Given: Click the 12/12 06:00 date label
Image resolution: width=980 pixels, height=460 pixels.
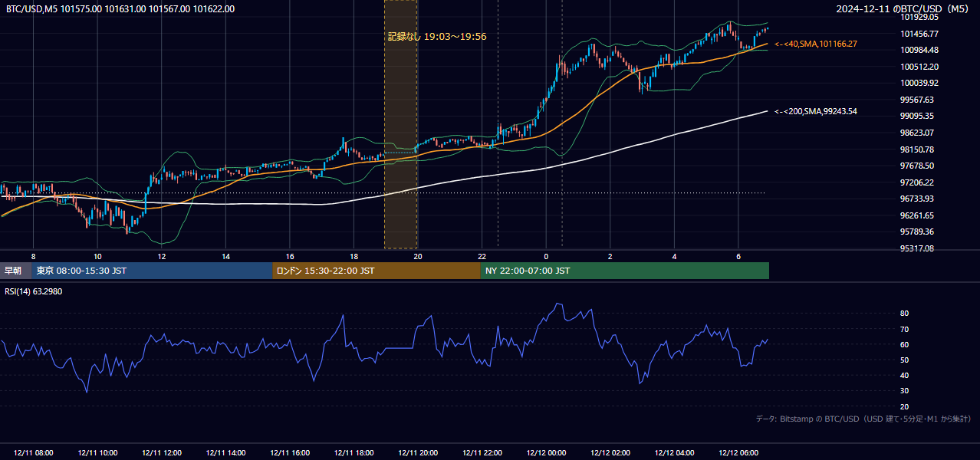Looking at the screenshot, I should click(x=738, y=453).
